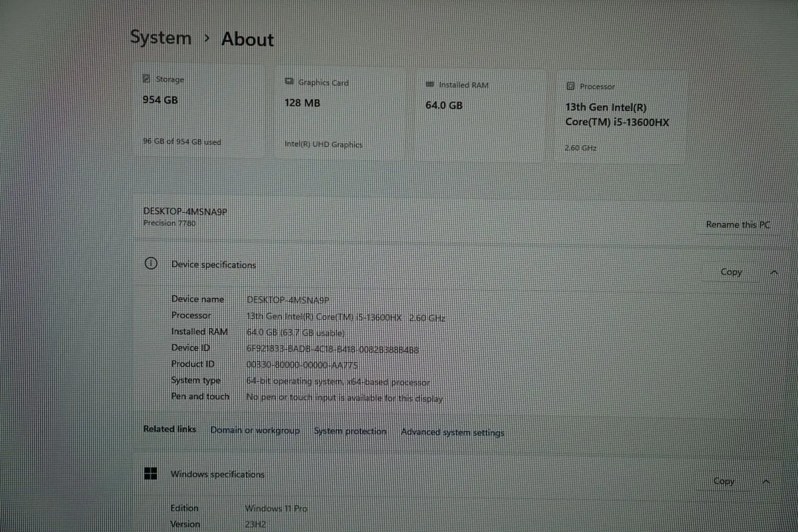Copy the Device specifications details
798x532 pixels.
(731, 271)
